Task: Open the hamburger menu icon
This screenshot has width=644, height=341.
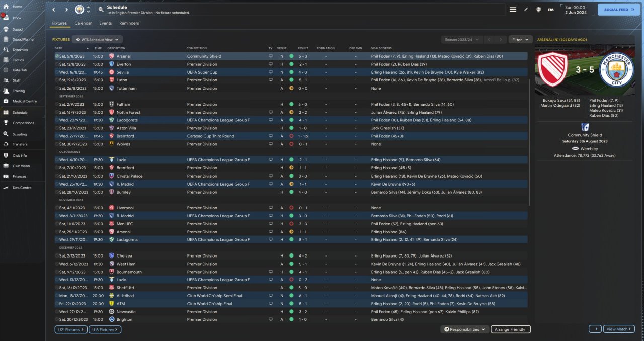Action: tap(513, 10)
